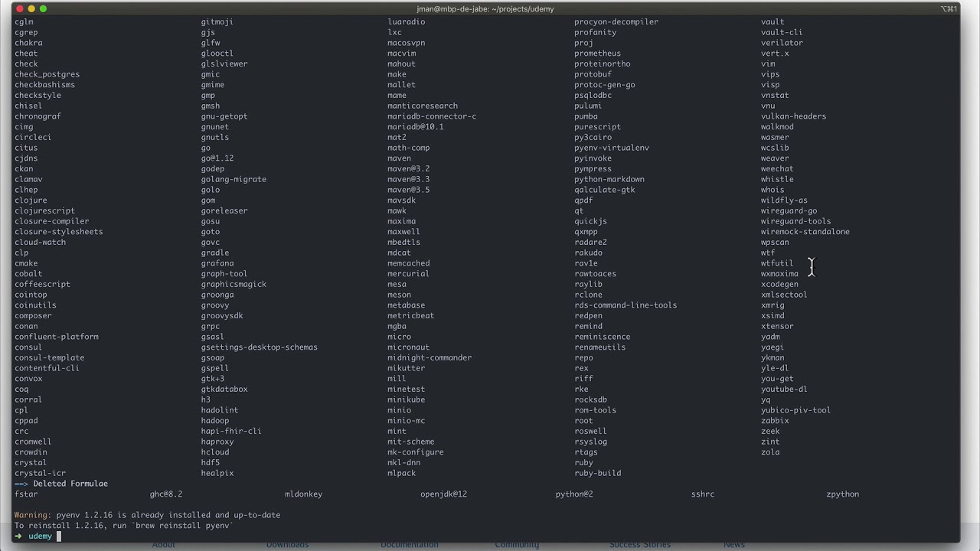Click the 'mariadb-connector-c' formula name
Screen dimensions: 980x551
(432, 116)
